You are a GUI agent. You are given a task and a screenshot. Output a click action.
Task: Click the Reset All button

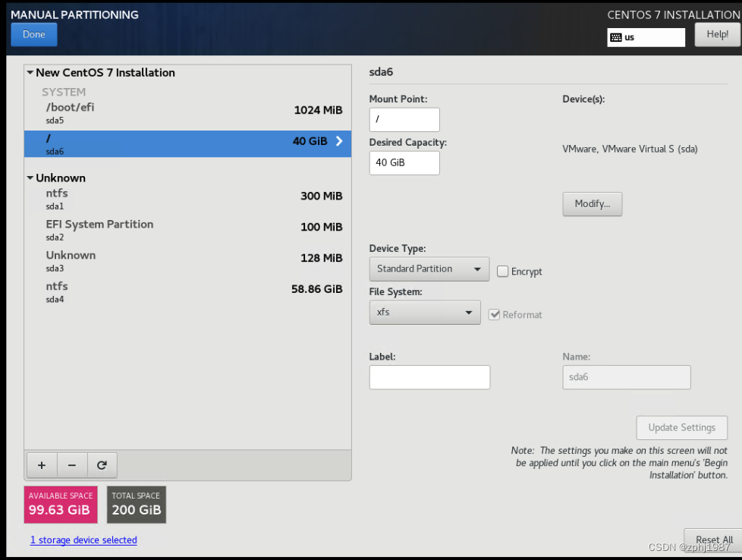pyautogui.click(x=714, y=540)
